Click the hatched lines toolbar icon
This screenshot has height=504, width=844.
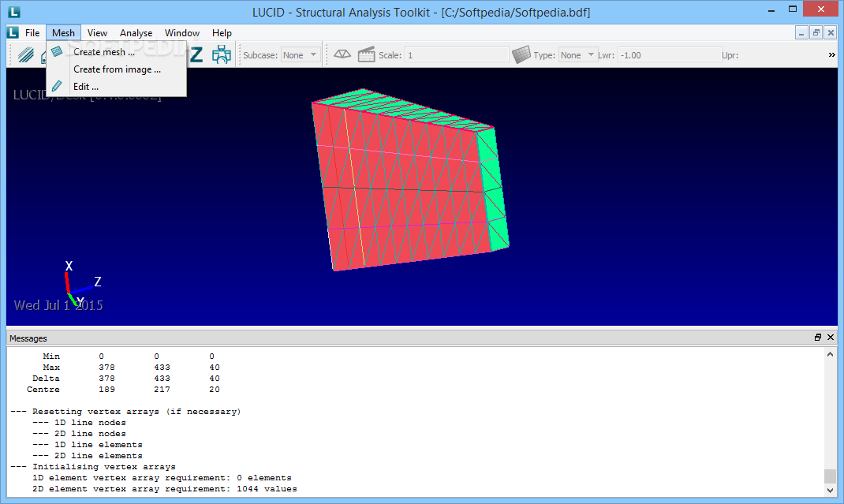coord(25,54)
